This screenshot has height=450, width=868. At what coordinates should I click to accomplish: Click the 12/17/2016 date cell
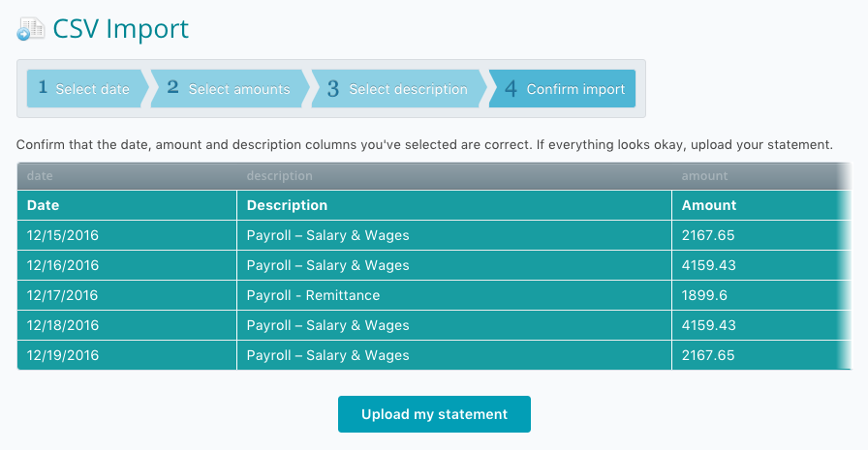(127, 295)
